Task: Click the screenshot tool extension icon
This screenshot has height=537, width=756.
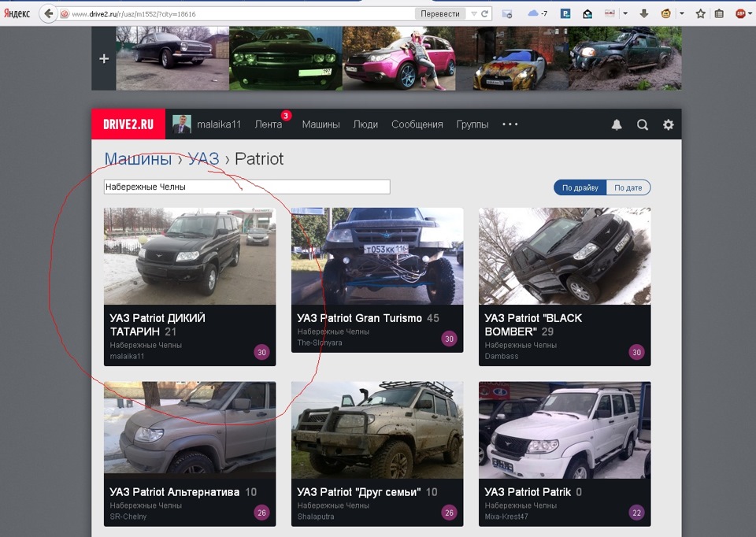Action: tap(610, 13)
